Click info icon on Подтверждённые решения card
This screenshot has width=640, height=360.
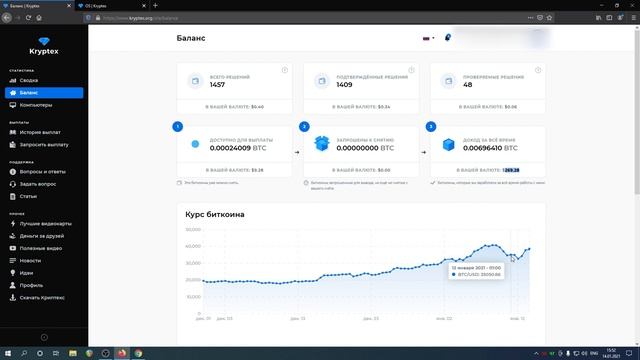[x=411, y=70]
